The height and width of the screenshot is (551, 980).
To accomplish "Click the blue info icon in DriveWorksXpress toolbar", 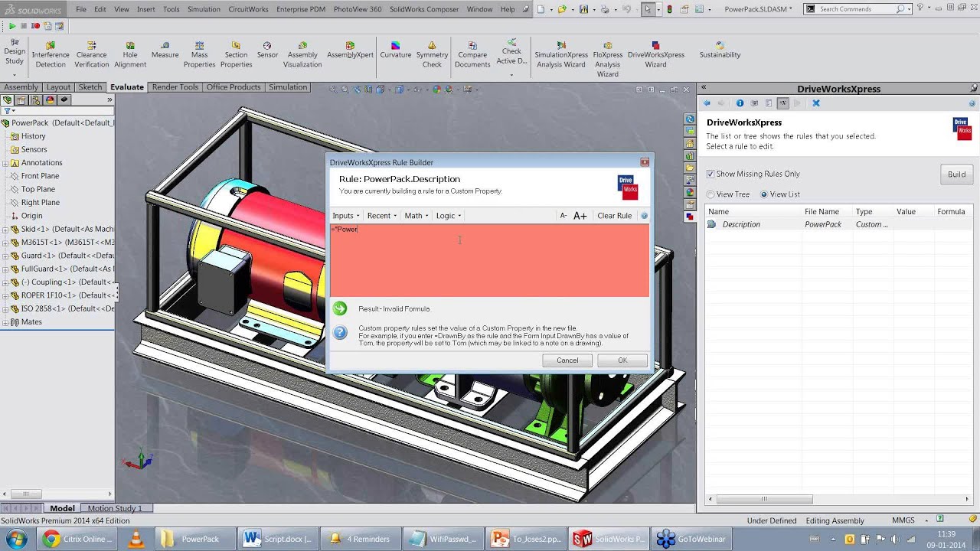I will coord(740,103).
